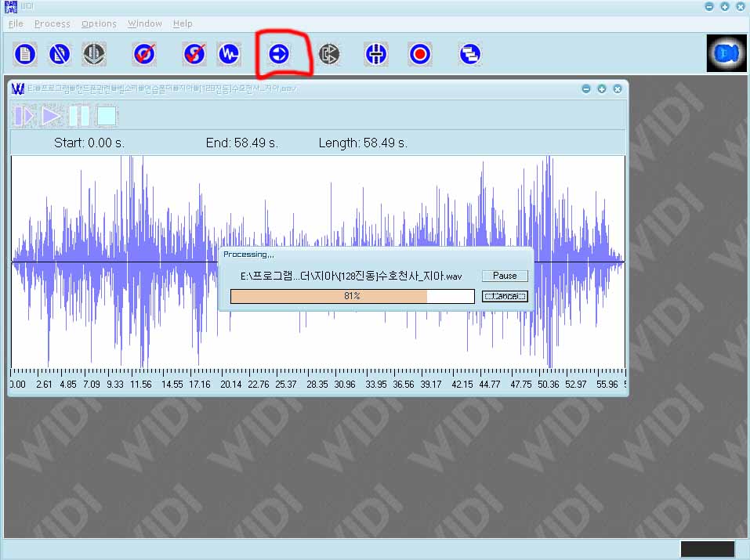750x560 pixels.
Task: Click the 81% progress bar
Action: click(353, 297)
